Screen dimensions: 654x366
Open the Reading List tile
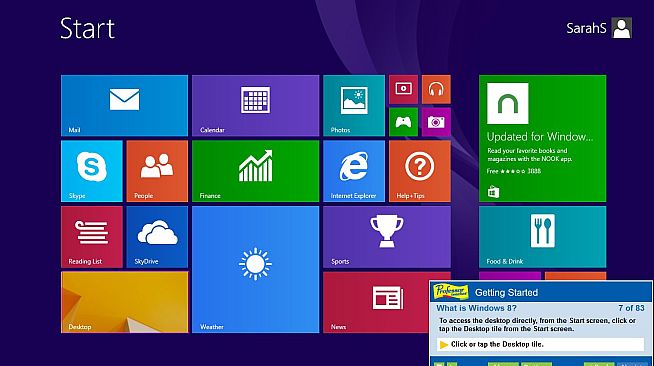pyautogui.click(x=92, y=237)
